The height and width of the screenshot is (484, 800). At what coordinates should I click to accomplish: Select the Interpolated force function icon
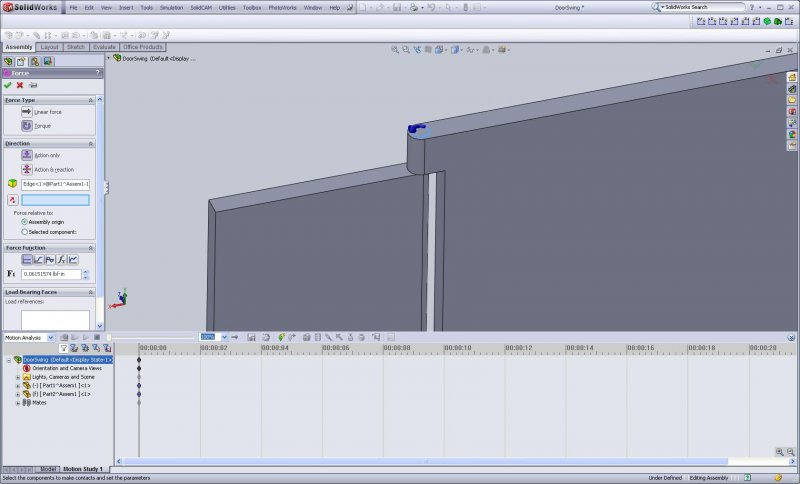73,260
